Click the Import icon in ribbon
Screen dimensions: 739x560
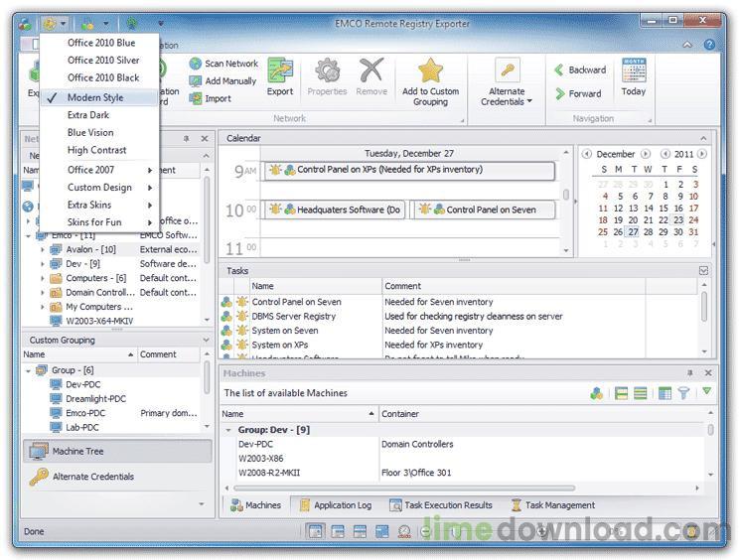[x=196, y=98]
